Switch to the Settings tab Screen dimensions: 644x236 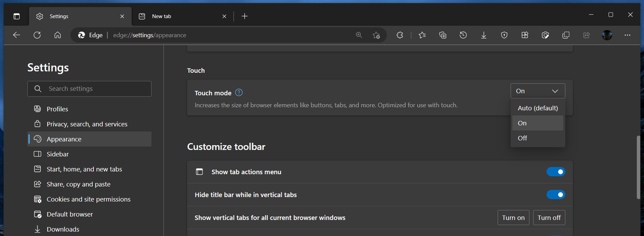pyautogui.click(x=80, y=16)
